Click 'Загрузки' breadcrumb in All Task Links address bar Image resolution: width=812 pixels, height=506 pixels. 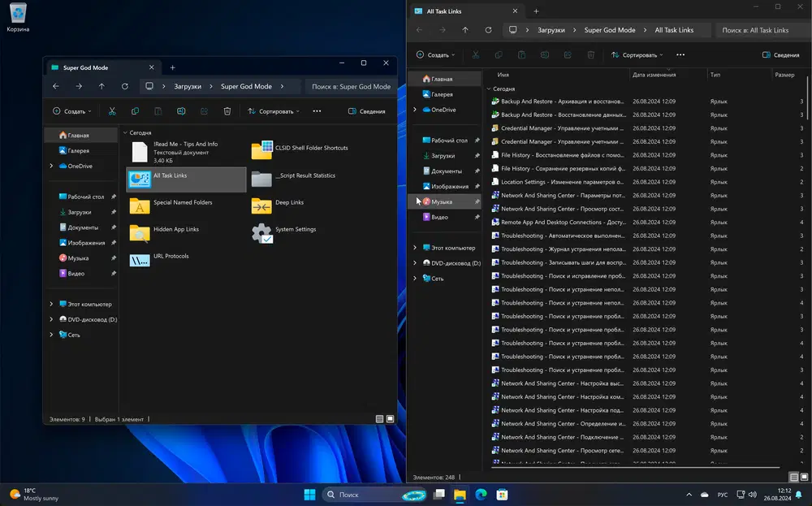[551, 30]
